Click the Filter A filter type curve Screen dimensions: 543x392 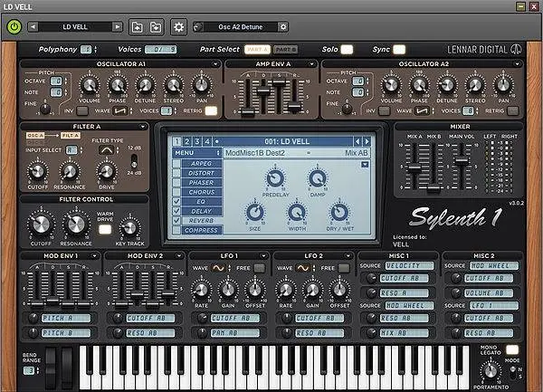pyautogui.click(x=107, y=150)
